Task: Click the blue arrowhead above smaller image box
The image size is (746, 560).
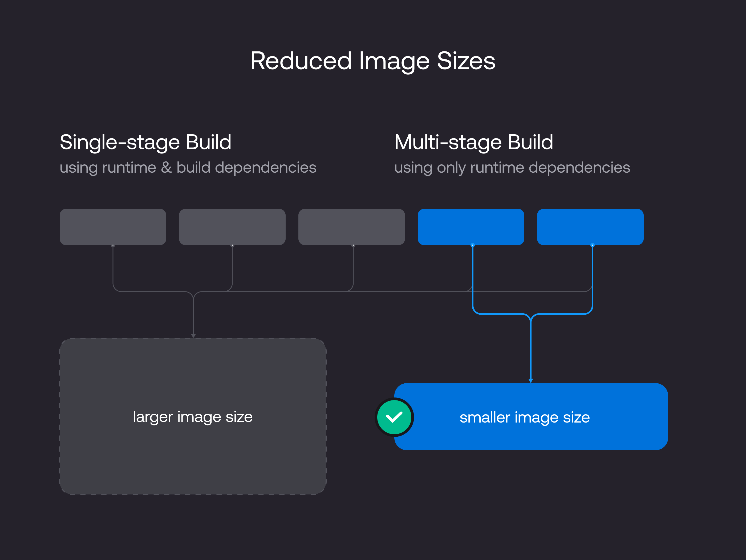Action: click(x=530, y=380)
